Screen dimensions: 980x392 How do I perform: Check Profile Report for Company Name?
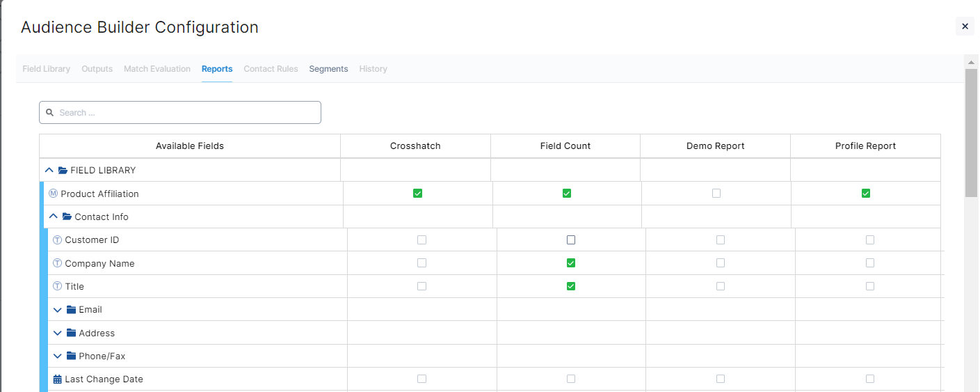[x=870, y=263]
